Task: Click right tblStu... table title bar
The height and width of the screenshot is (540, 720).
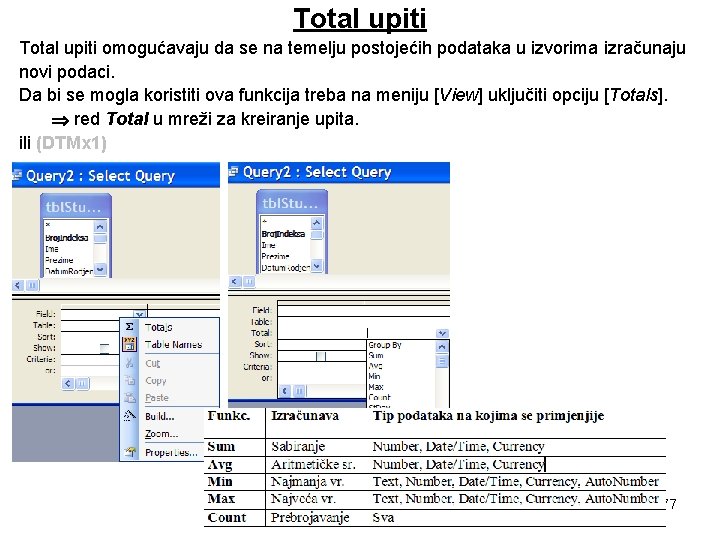Action: 292,203
